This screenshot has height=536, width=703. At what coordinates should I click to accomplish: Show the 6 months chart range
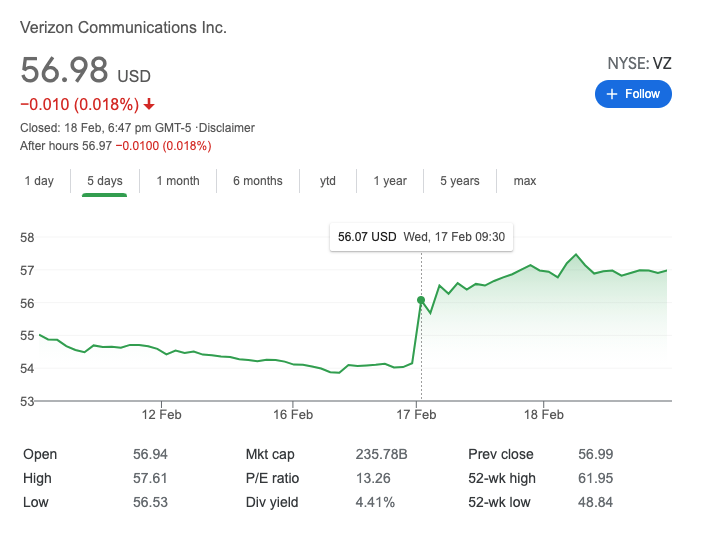pos(258,181)
